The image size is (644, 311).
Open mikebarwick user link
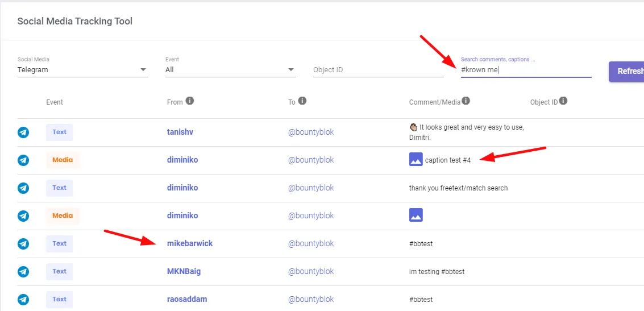point(190,243)
